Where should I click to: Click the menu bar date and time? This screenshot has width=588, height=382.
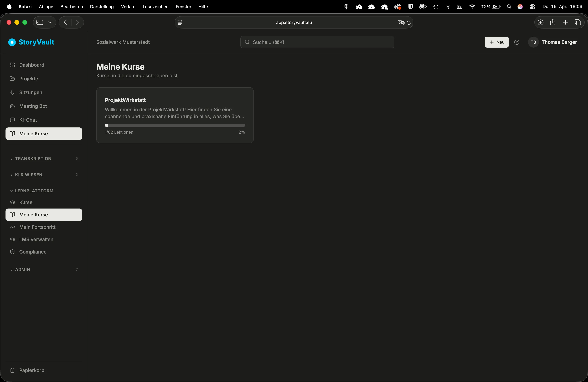[x=562, y=7]
